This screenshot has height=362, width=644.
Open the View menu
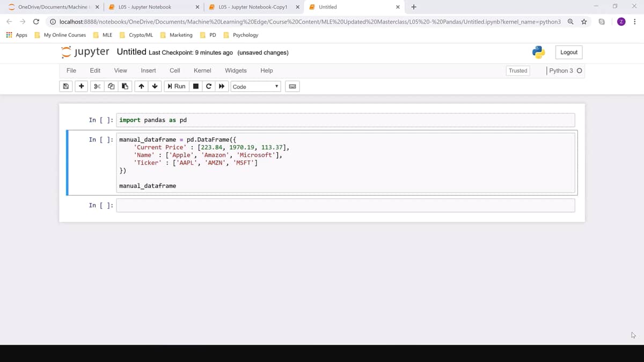pos(121,70)
